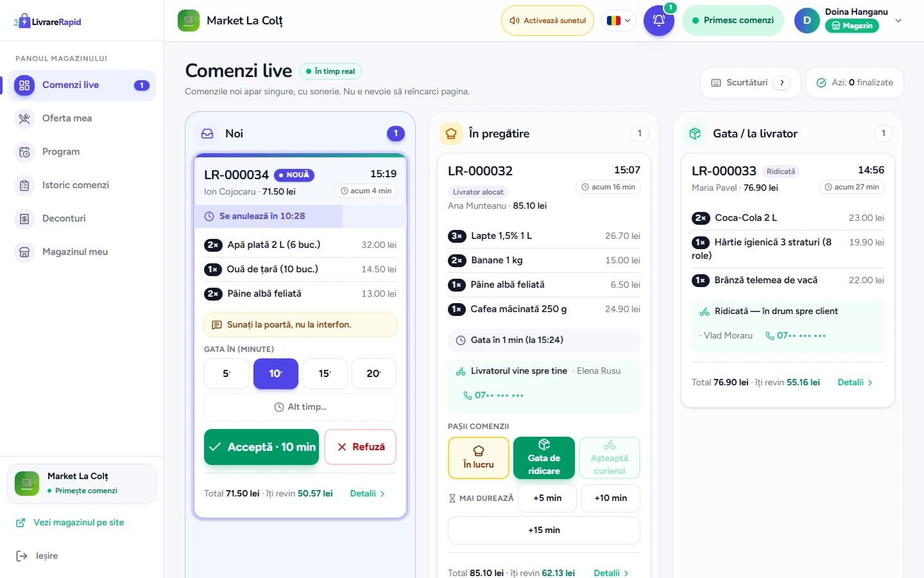Click the hourglass icon by MAI DUREAZĂ

(x=452, y=498)
